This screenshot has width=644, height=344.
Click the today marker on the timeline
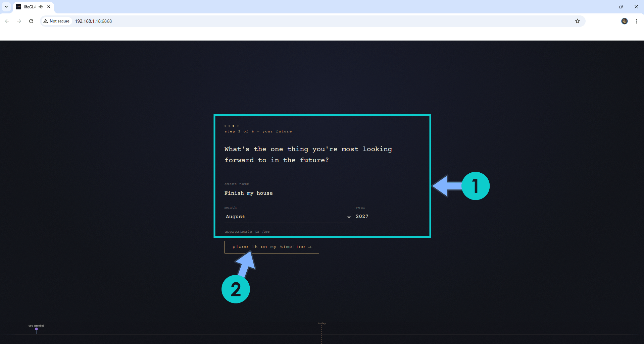321,324
